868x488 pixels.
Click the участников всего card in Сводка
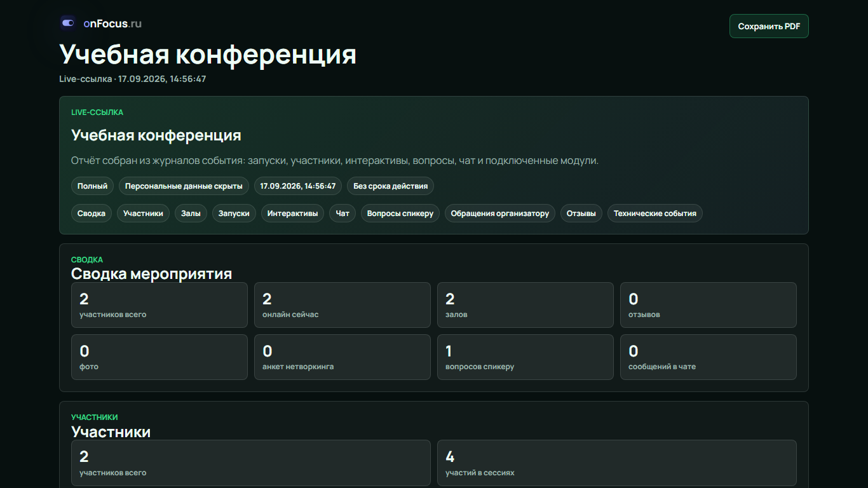point(159,305)
